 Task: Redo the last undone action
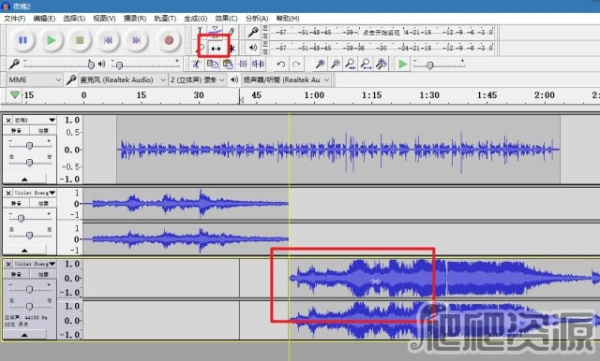(x=296, y=64)
